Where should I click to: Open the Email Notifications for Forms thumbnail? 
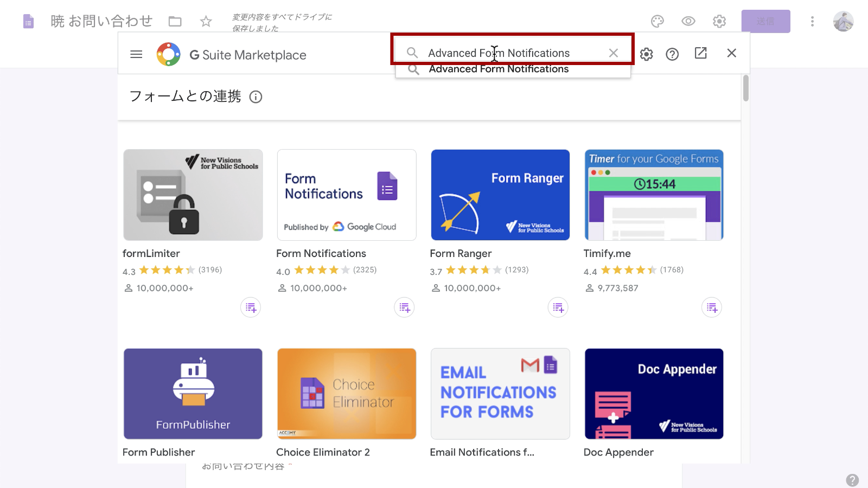click(500, 394)
